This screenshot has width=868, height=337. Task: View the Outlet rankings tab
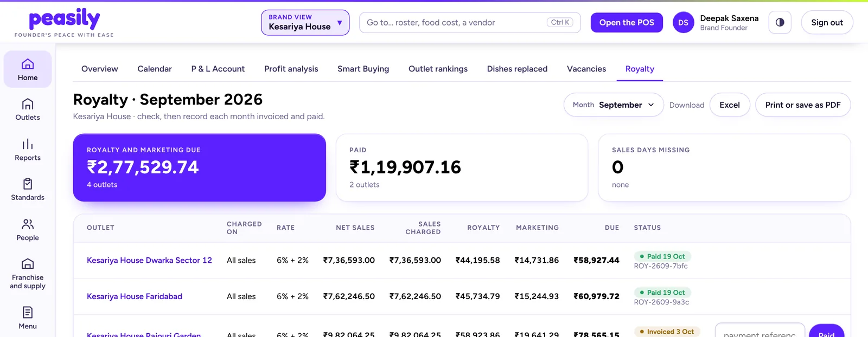[x=438, y=69]
